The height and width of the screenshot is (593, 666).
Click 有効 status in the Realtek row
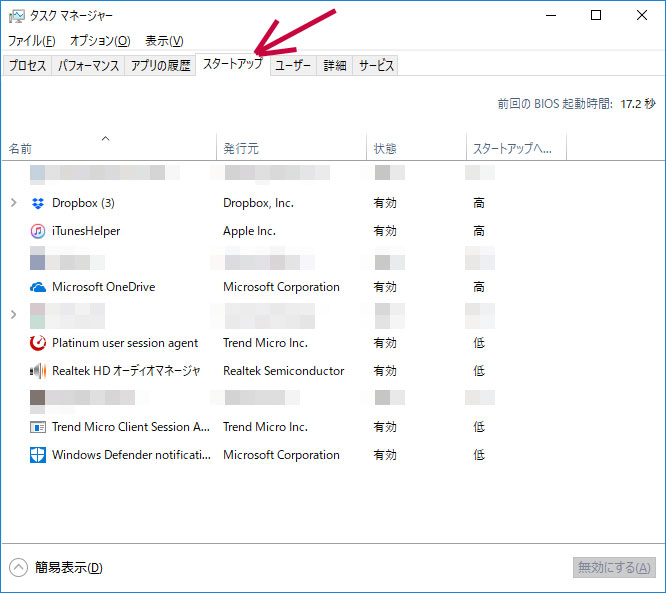[x=385, y=371]
